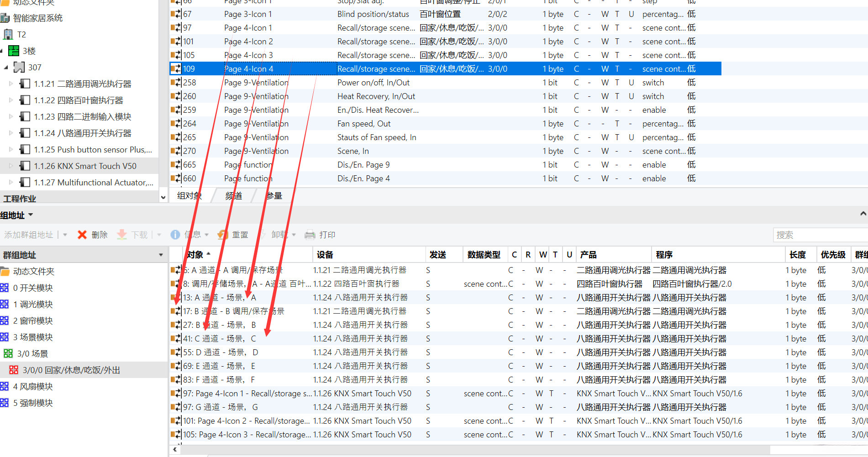Viewport: 868px width, 457px height.
Task: Click the 3楼 floor icon
Action: coord(14,51)
